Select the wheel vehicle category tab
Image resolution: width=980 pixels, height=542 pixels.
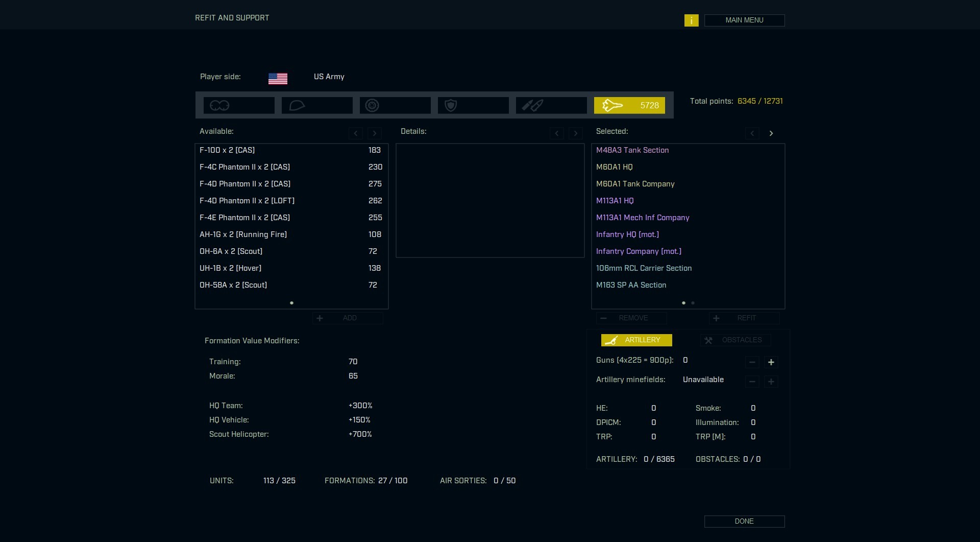tap(395, 105)
